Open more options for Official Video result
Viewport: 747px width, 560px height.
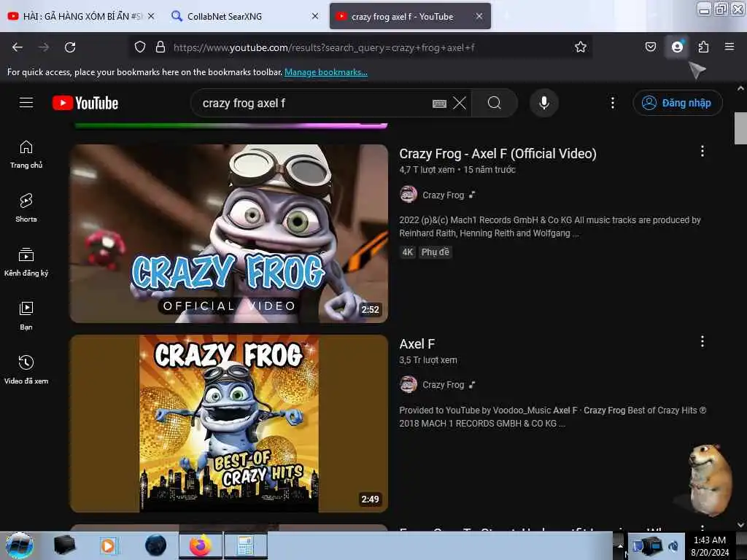(x=703, y=151)
